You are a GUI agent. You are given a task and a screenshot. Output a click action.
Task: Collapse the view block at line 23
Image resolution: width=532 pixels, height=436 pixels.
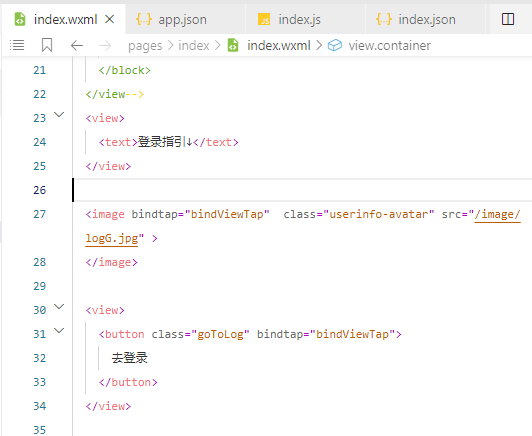click(59, 115)
